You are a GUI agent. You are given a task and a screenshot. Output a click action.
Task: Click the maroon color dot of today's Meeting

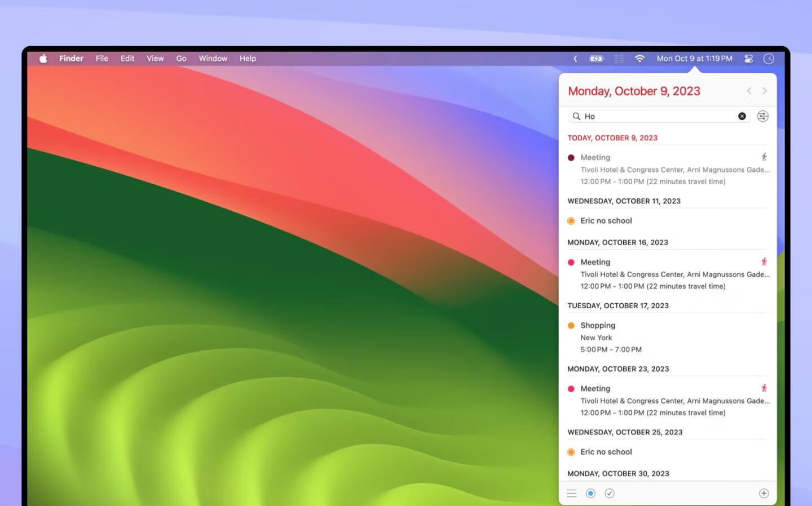571,158
